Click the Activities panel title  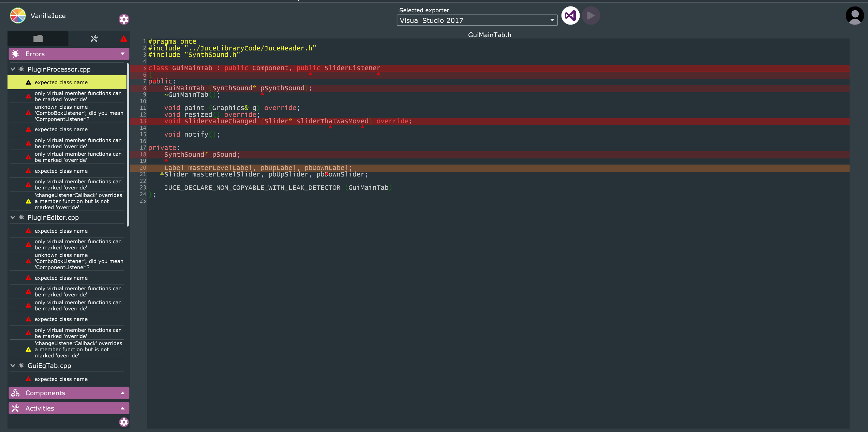tap(40, 408)
